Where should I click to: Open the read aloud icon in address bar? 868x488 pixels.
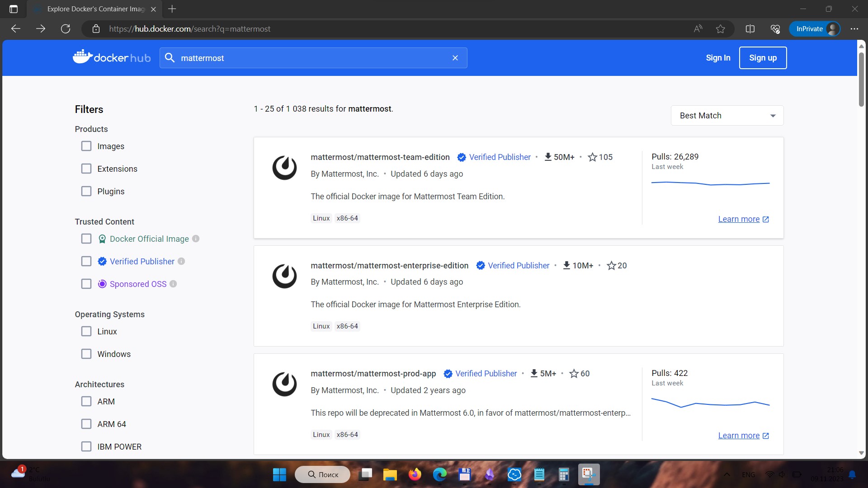pyautogui.click(x=698, y=29)
